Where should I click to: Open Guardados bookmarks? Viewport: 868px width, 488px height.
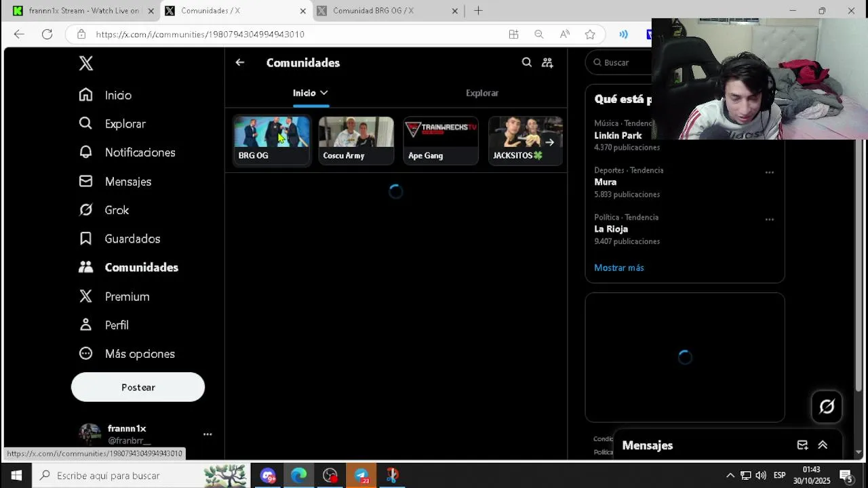point(119,239)
